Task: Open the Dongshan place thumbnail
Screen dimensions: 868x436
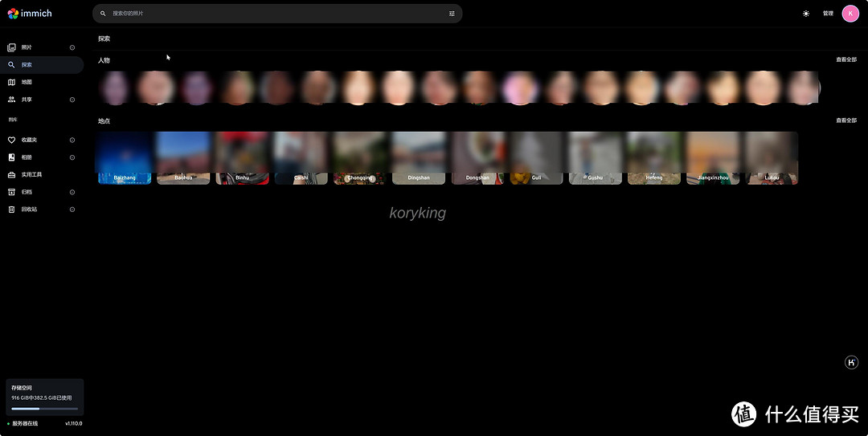Action: coord(477,157)
